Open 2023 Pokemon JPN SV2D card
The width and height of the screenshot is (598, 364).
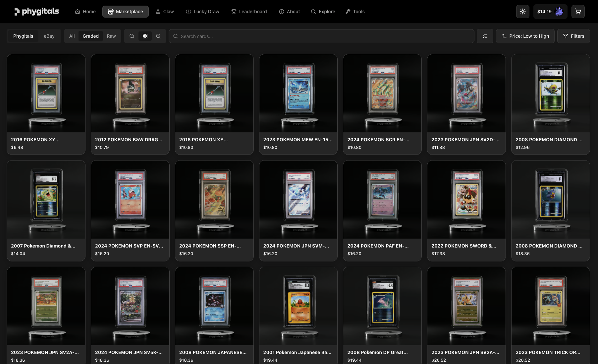(466, 104)
